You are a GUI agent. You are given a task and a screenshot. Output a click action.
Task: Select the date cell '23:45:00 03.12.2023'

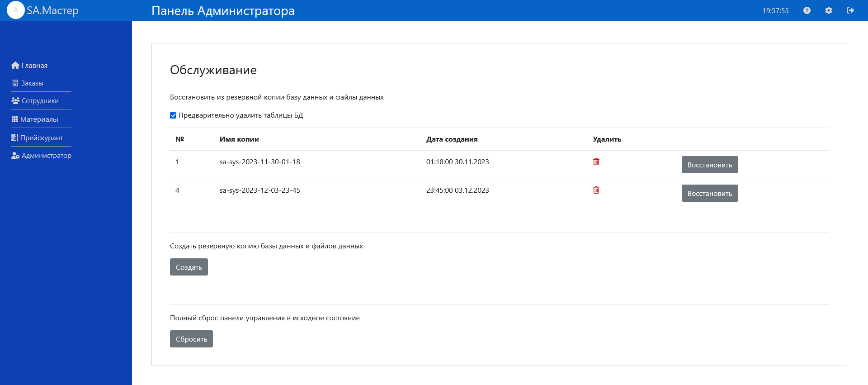[458, 190]
